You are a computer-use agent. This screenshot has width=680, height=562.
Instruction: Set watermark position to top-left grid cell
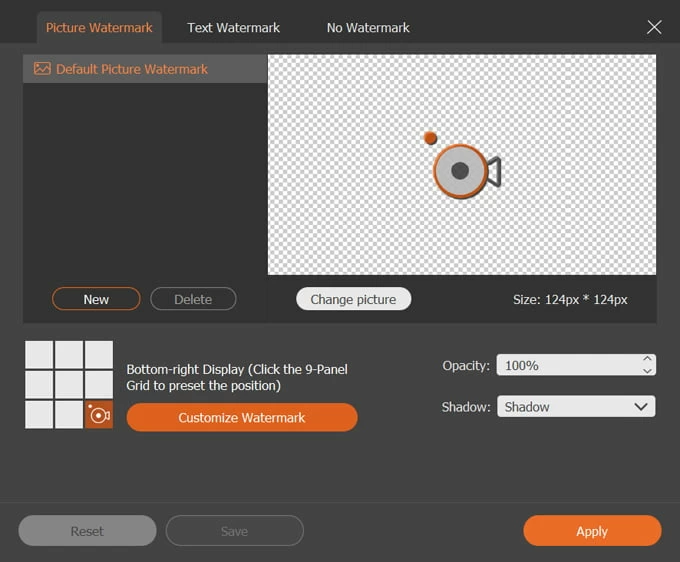point(39,355)
